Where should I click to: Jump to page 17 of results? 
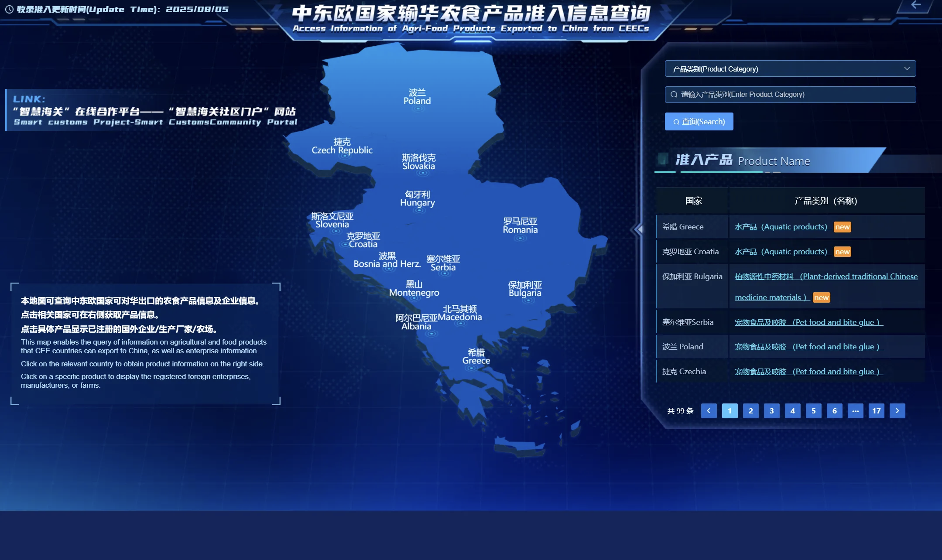[876, 411]
